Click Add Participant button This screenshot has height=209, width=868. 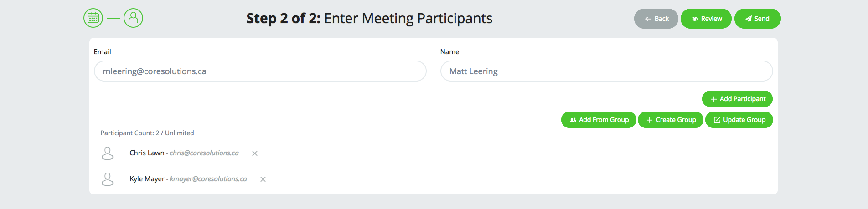pyautogui.click(x=737, y=99)
